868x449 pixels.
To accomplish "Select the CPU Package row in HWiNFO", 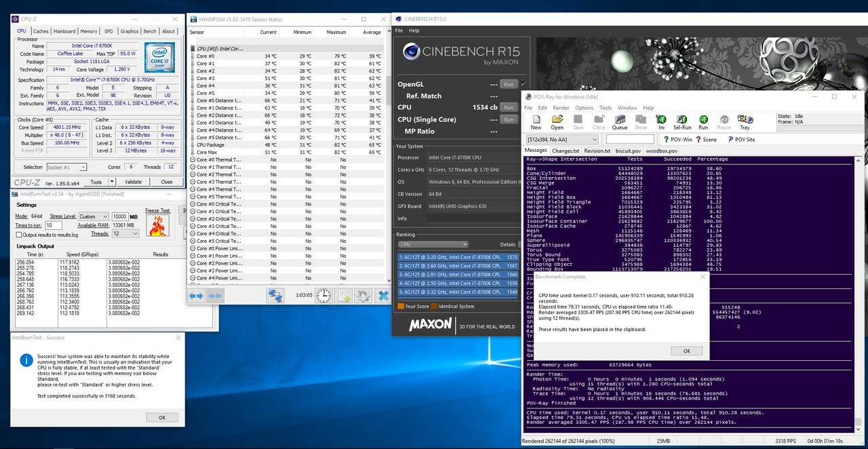I will (285, 144).
